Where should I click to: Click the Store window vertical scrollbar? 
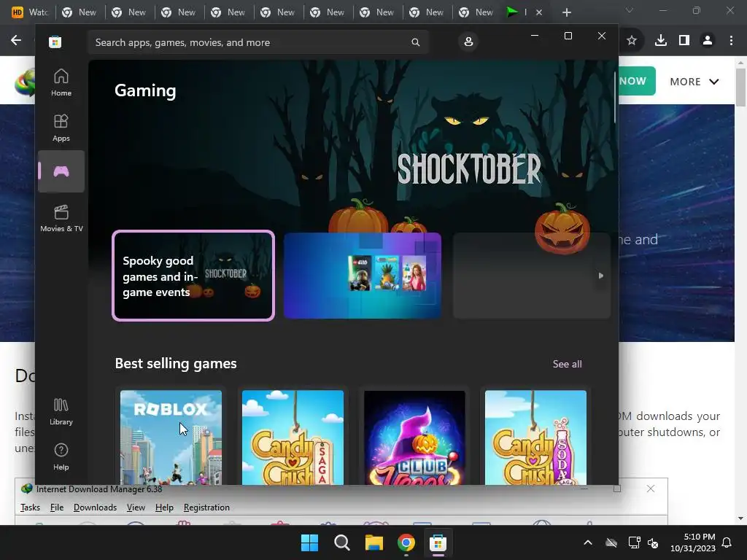[x=614, y=98]
